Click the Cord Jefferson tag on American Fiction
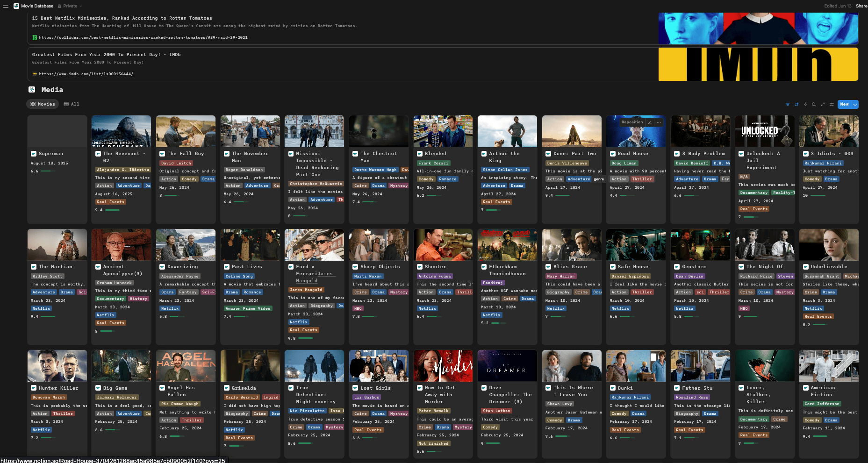The height and width of the screenshot is (463, 868). 822,404
